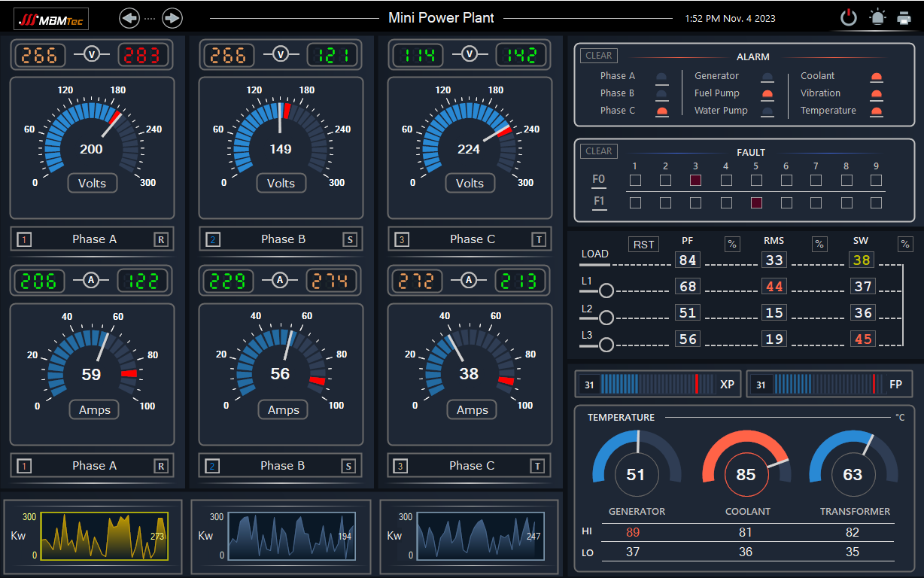Click the XP level bar

click(x=658, y=384)
